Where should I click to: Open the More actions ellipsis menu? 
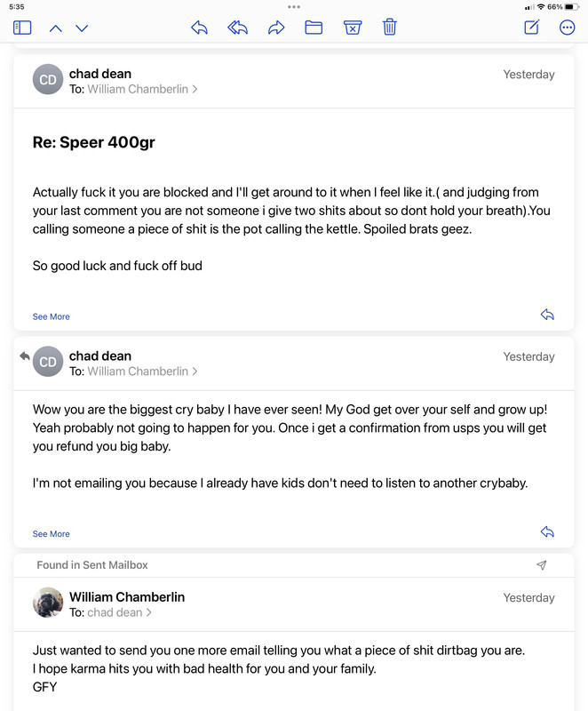coord(568,28)
